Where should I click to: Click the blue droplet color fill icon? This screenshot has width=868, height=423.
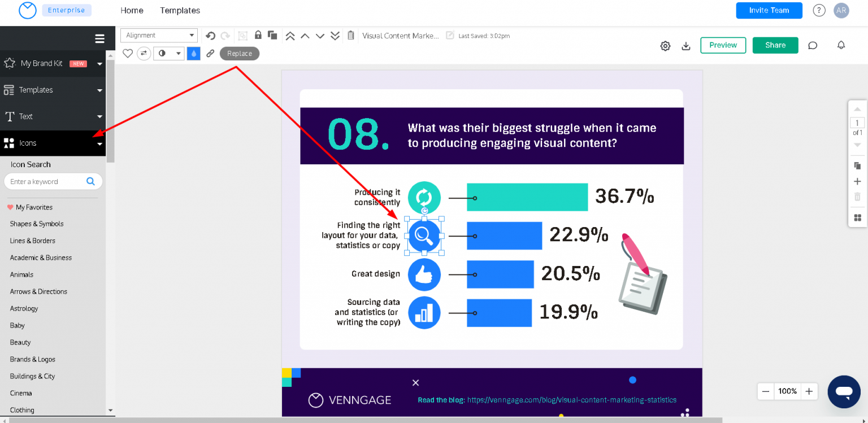[193, 53]
